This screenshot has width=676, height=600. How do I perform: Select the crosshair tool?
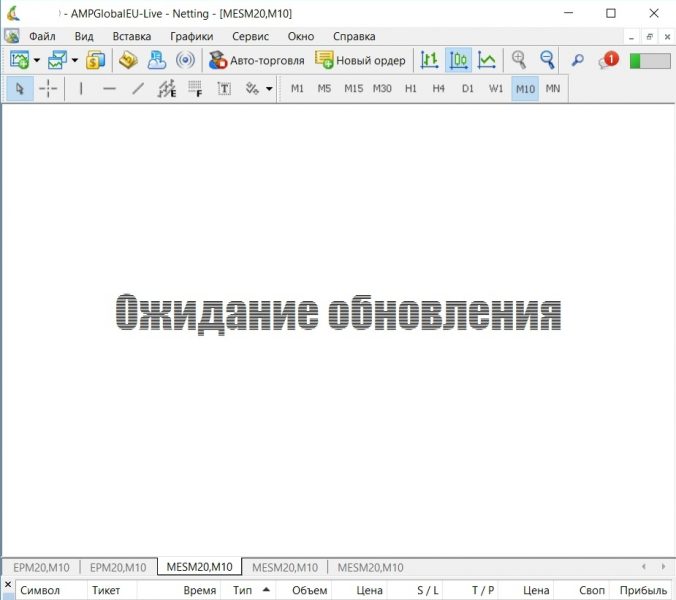[48, 89]
